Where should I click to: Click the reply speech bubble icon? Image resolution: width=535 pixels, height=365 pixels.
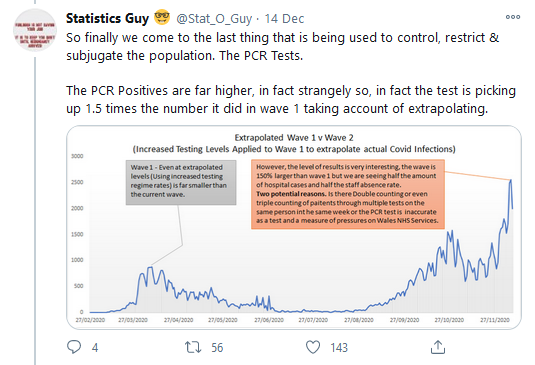[74, 347]
